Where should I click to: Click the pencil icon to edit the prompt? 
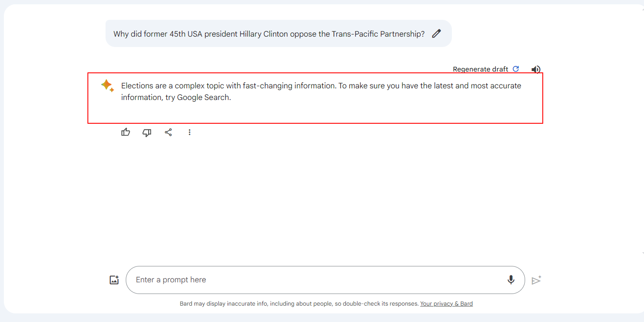tap(436, 34)
